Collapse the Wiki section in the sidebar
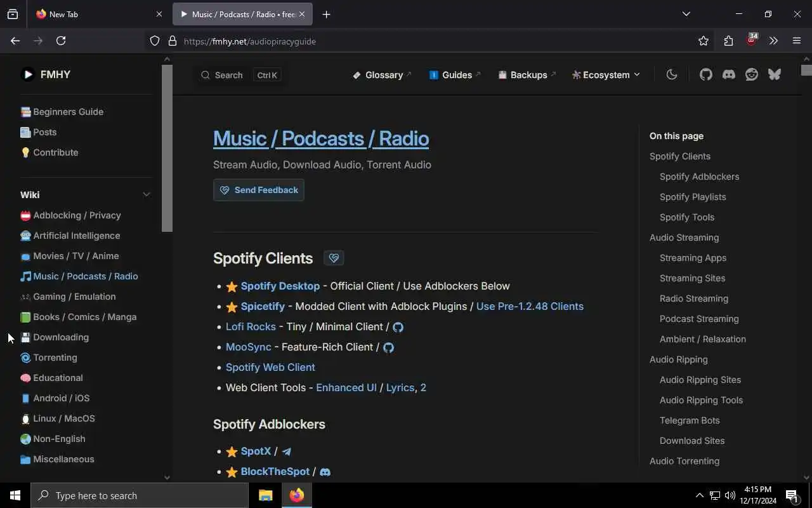Viewport: 812px width, 508px height. click(147, 195)
